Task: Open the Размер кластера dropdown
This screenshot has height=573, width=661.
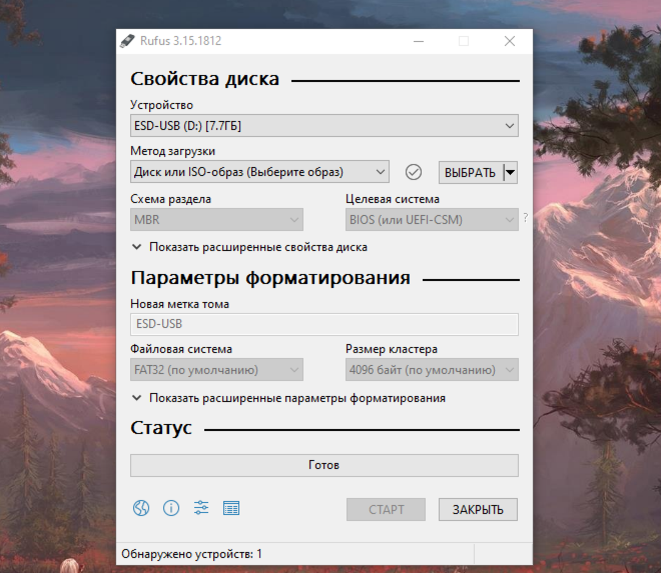Action: coord(432,370)
